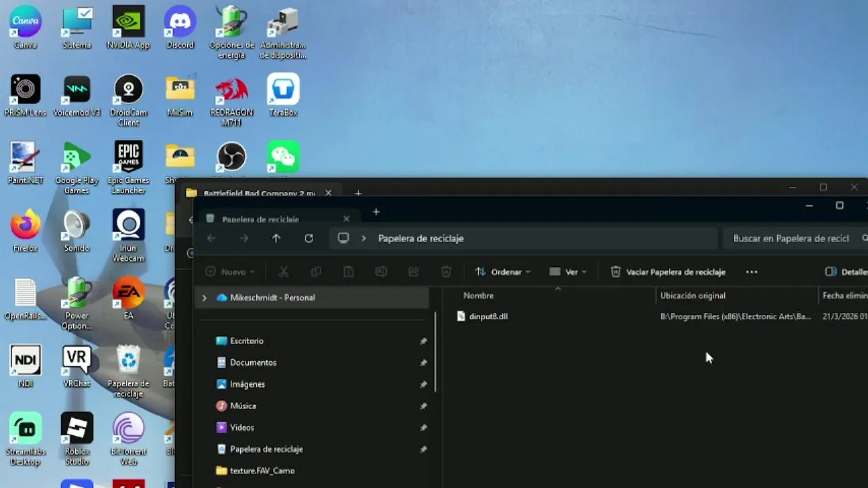The image size is (868, 488).
Task: Expand Mikeschmidt - Personal tree node
Action: pos(204,298)
